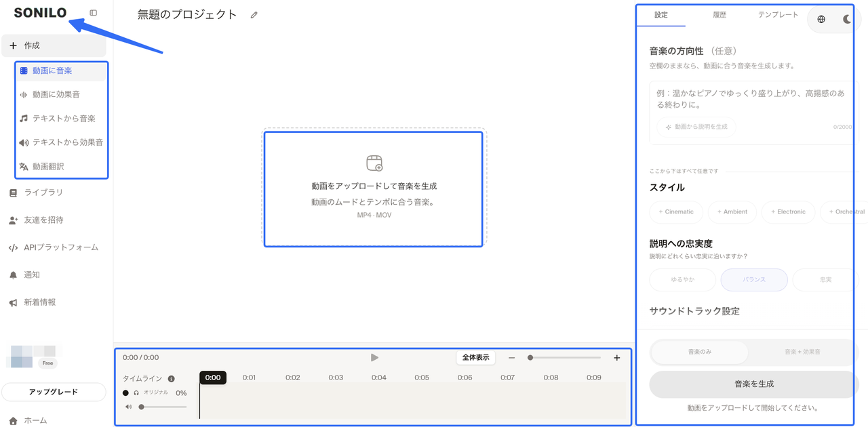Collapse the sidebar panel icon
This screenshot has height=427, width=868.
point(94,13)
